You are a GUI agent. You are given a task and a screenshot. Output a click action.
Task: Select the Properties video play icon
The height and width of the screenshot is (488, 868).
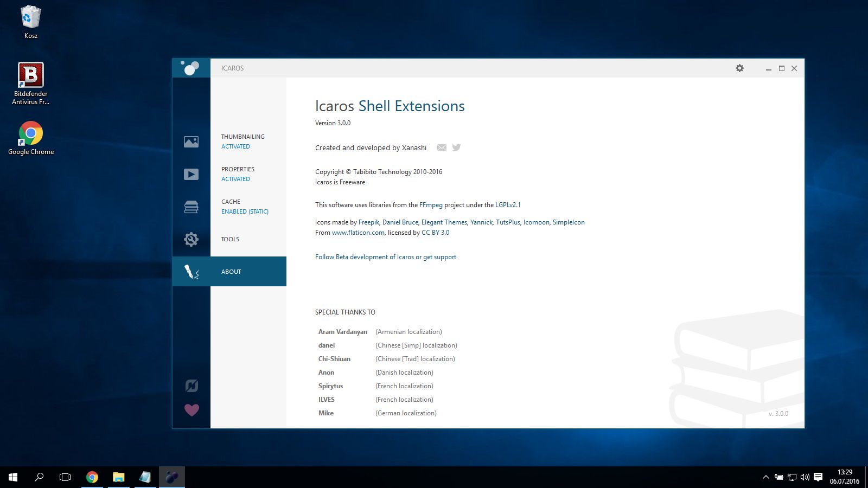(x=191, y=174)
